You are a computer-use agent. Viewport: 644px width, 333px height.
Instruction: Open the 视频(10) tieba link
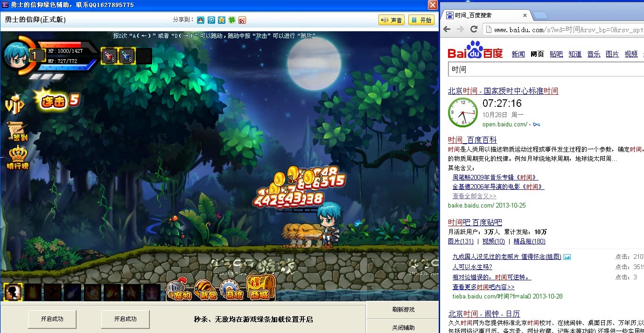tap(493, 241)
